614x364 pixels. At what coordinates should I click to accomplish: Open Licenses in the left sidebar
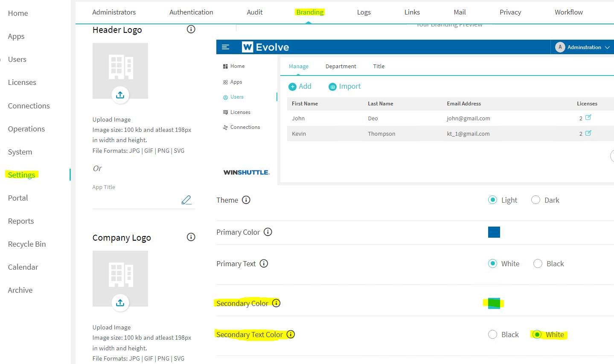pyautogui.click(x=22, y=82)
